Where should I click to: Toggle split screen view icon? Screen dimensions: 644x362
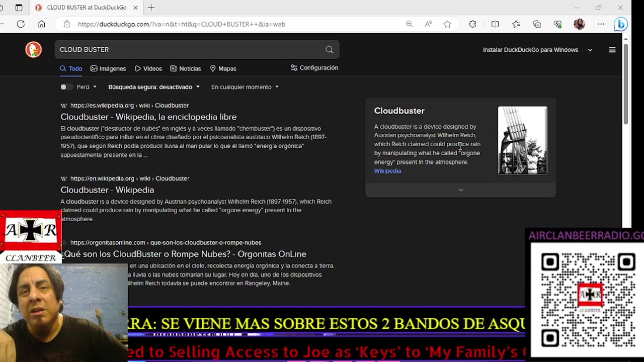(x=495, y=24)
